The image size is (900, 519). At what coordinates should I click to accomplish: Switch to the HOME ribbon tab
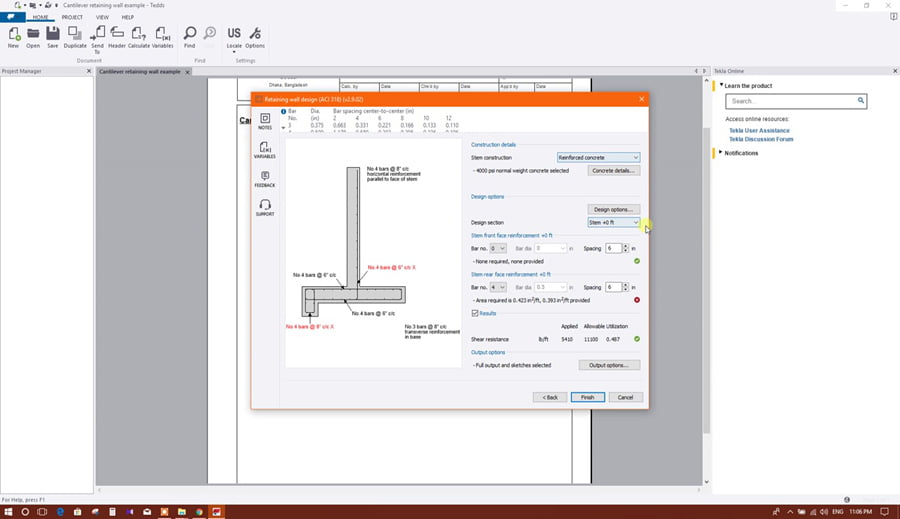click(x=40, y=17)
